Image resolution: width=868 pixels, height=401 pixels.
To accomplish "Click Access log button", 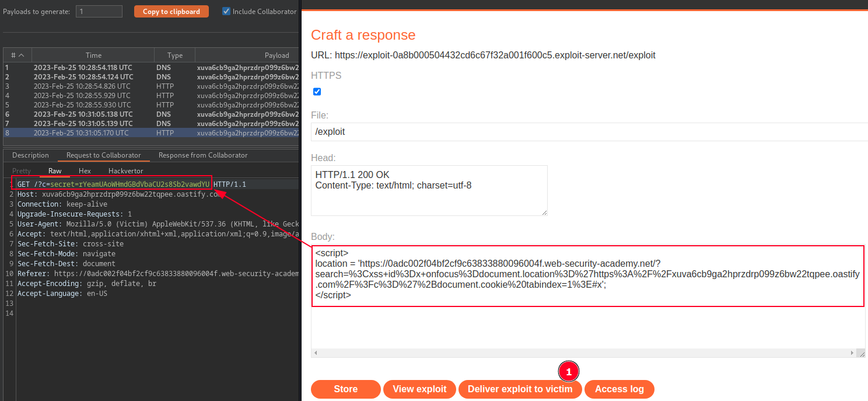I will point(619,389).
